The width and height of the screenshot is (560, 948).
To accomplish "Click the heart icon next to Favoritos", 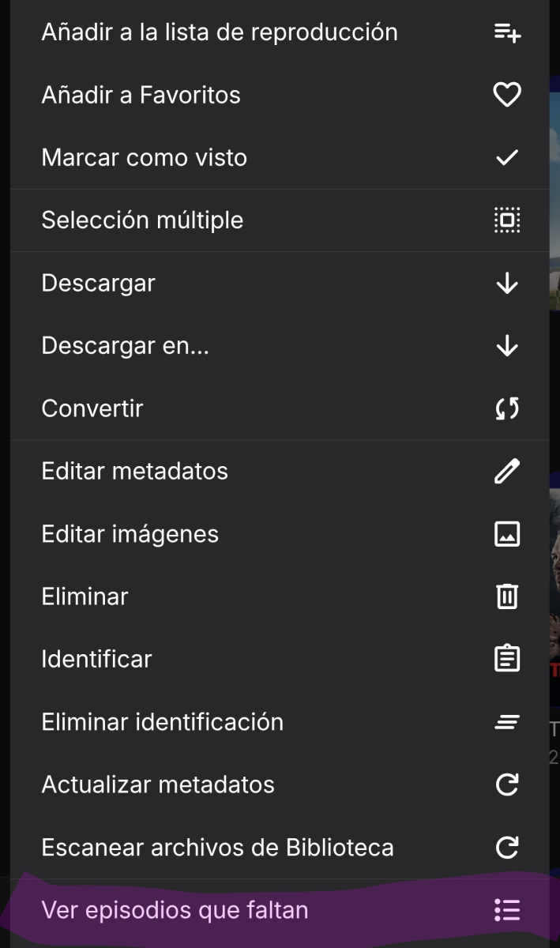I will 506,94.
